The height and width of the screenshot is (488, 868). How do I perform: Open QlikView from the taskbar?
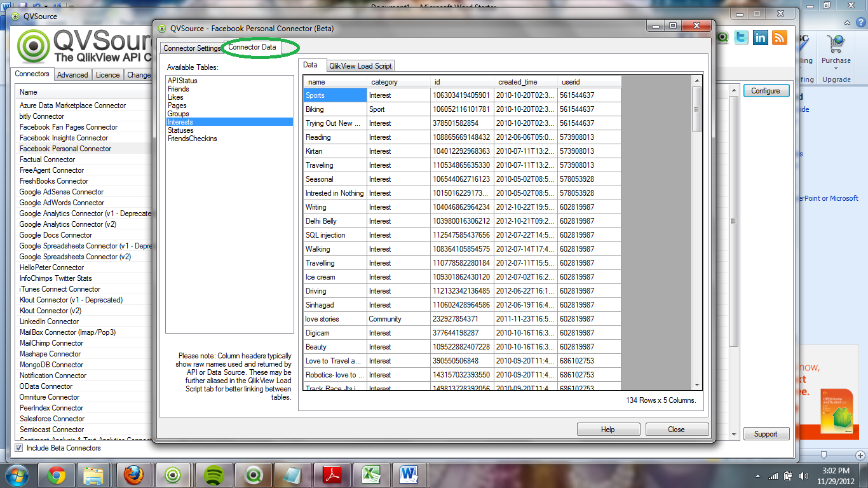(x=254, y=475)
